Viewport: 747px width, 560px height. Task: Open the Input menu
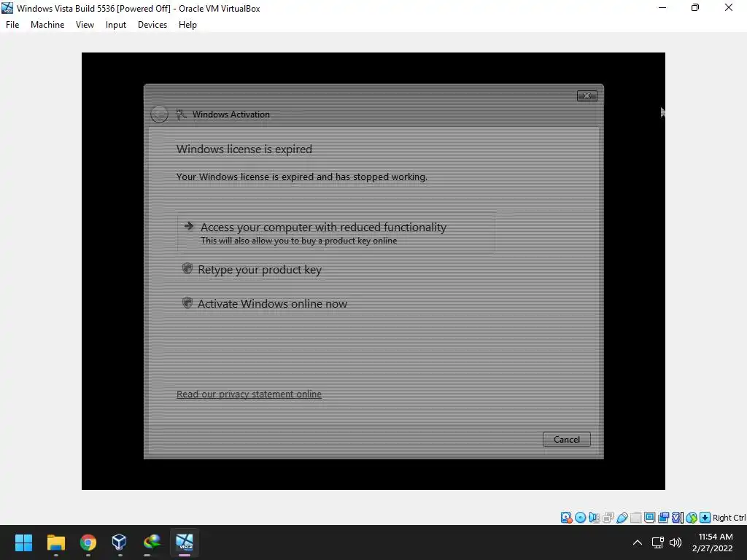click(x=116, y=25)
